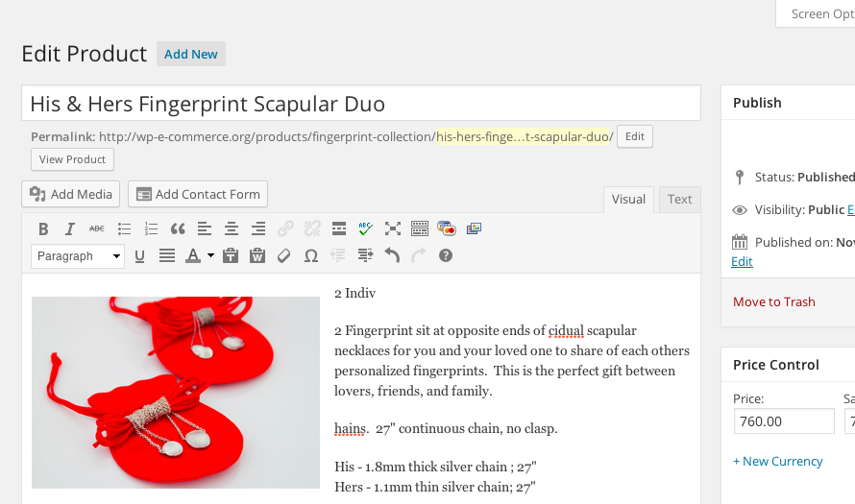Click the Add Media button
Screen dimensions: 855x504
click(70, 194)
